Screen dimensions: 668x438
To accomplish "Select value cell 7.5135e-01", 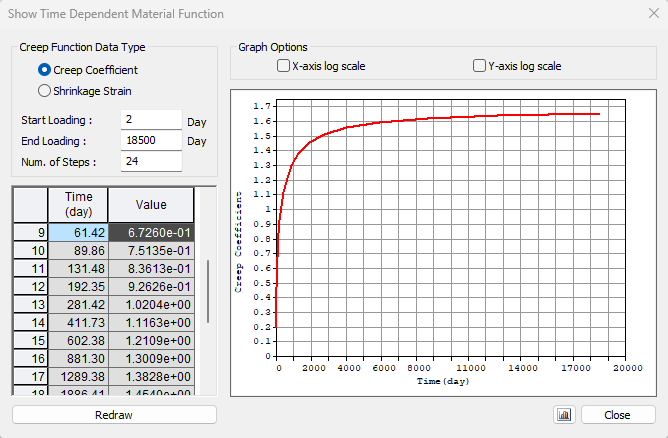I will pos(152,251).
